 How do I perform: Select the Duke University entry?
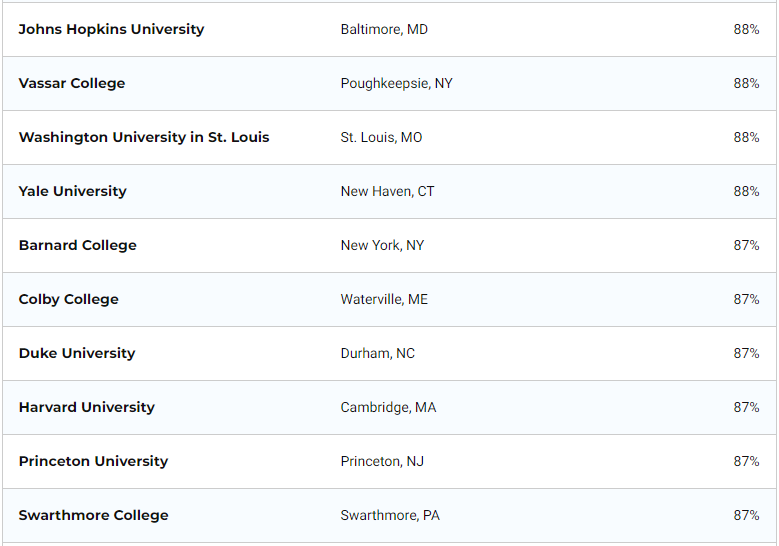(x=77, y=353)
